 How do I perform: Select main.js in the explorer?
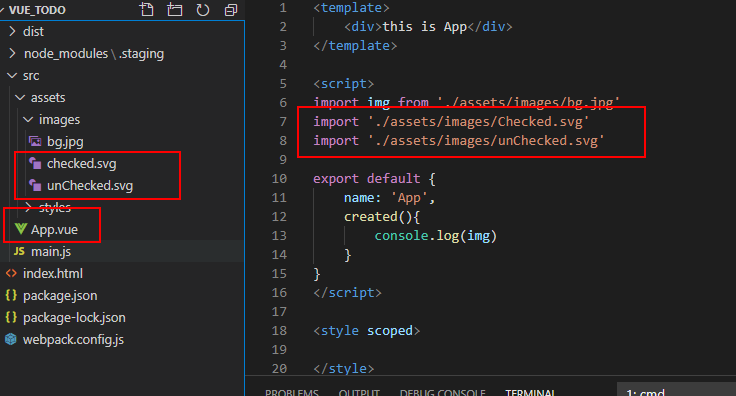[x=51, y=251]
